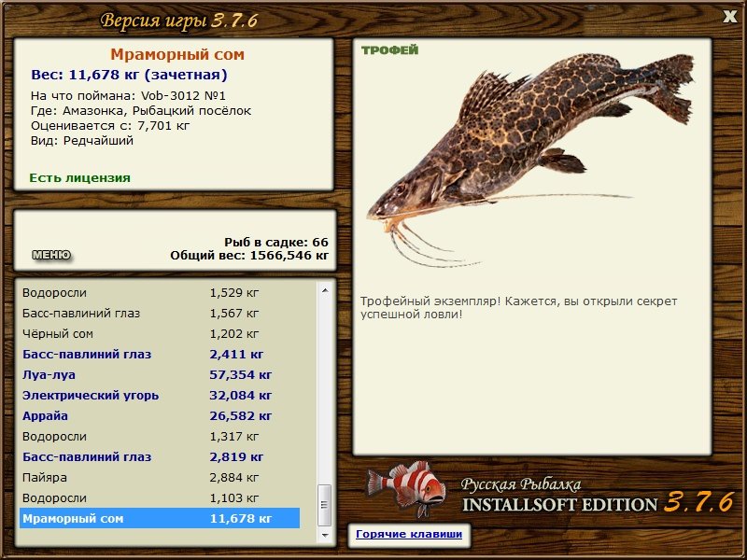
Task: Select the Басс-павлиний глаз 2,819 кг row
Action: click(160, 456)
